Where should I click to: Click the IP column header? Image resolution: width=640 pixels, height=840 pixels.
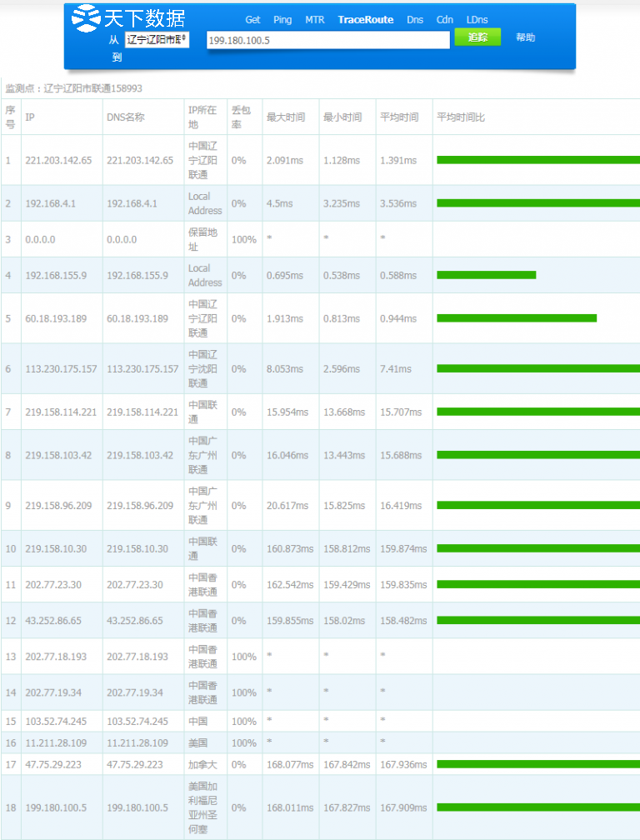tap(30, 117)
